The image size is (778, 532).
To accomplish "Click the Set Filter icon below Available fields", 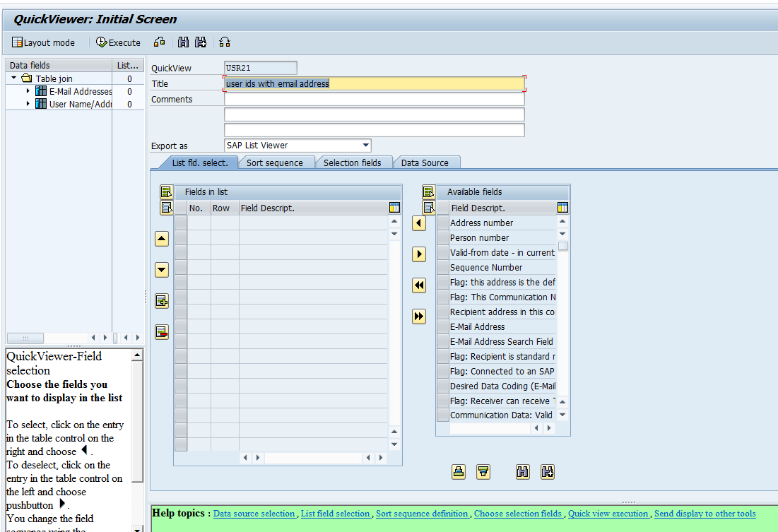I will (x=483, y=471).
